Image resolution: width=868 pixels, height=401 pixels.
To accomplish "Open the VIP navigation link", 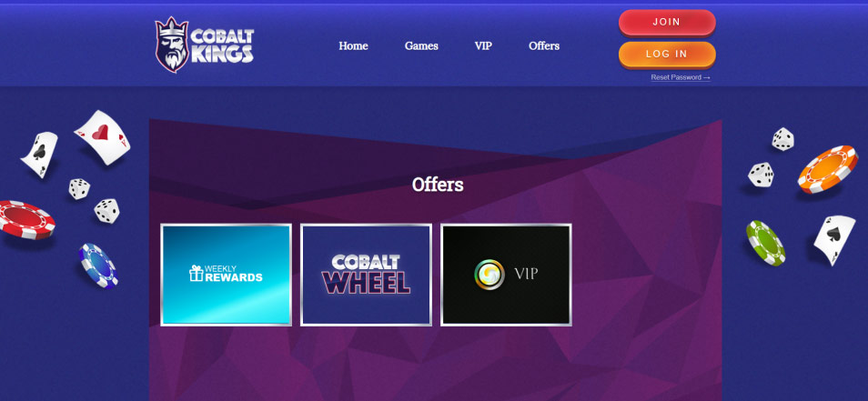I will coord(483,45).
